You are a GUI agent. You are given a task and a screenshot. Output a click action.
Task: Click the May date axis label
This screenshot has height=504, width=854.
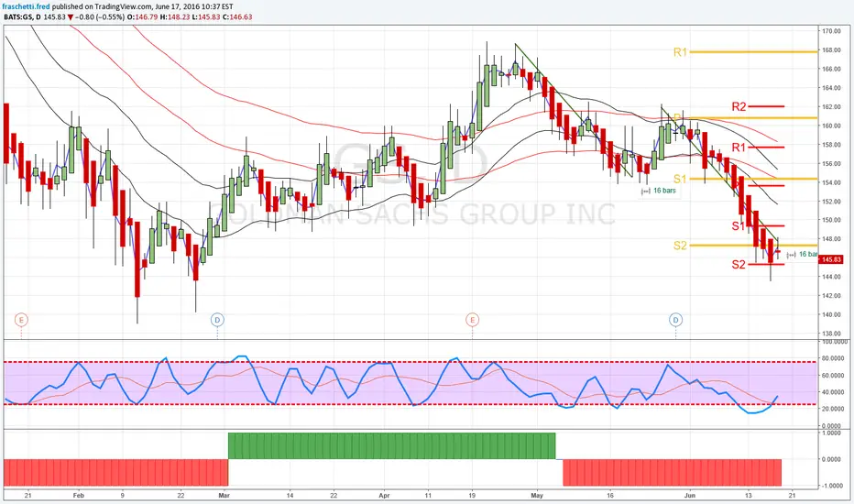[537, 496]
